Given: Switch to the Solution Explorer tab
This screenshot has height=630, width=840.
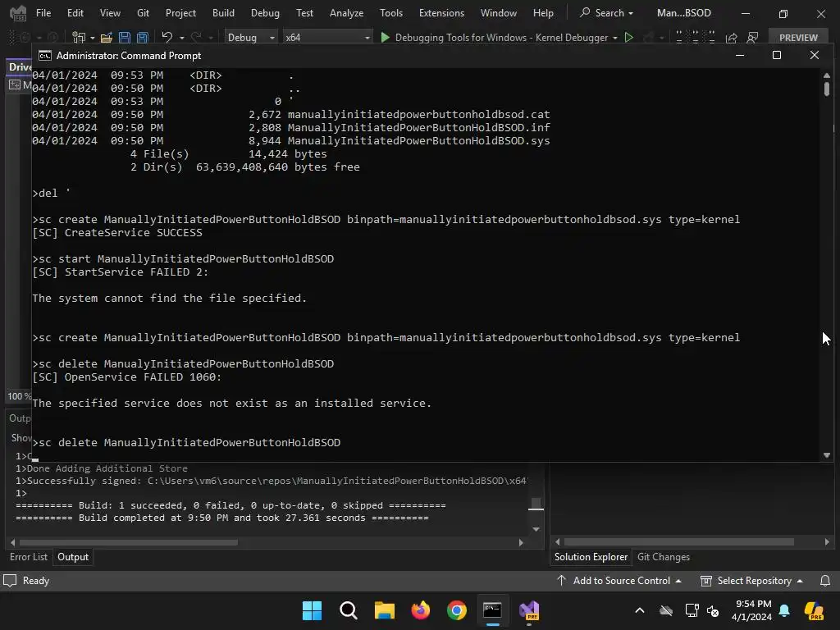Looking at the screenshot, I should tap(591, 557).
